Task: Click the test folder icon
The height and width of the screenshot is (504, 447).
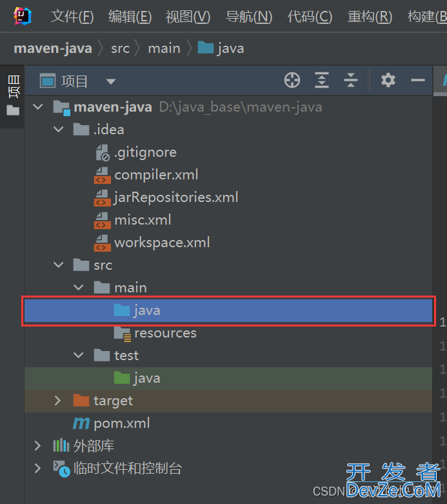Action: [x=102, y=355]
